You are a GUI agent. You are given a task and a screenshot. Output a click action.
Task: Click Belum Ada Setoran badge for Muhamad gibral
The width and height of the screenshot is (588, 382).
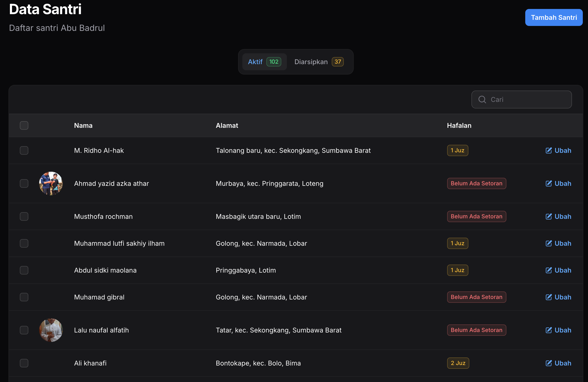476,297
